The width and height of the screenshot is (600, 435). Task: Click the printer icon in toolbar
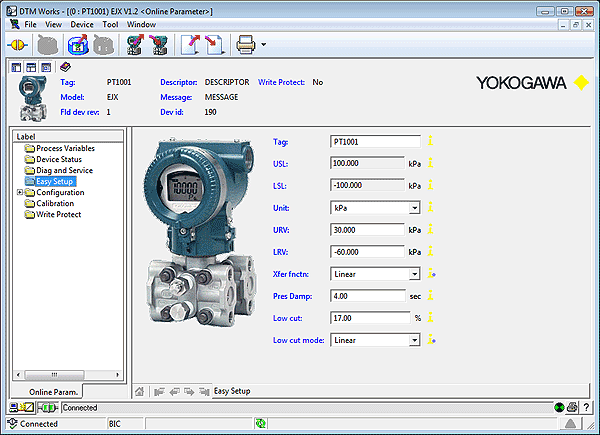click(x=244, y=44)
